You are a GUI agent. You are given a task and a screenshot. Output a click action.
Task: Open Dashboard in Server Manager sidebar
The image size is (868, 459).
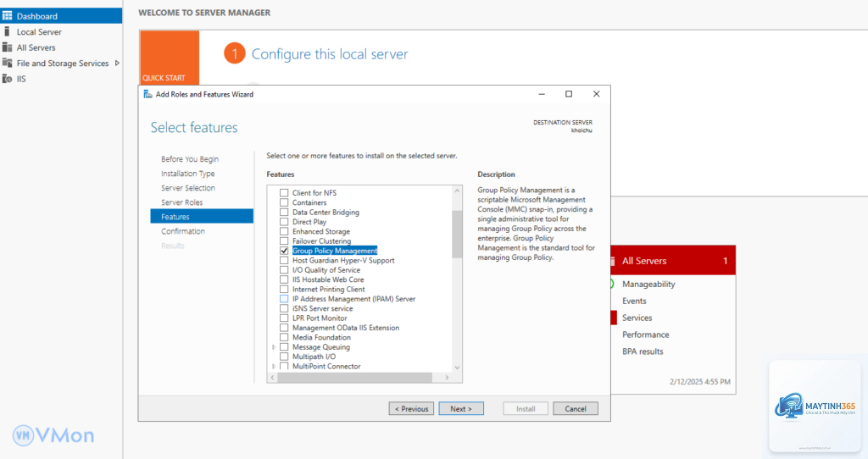pyautogui.click(x=61, y=16)
